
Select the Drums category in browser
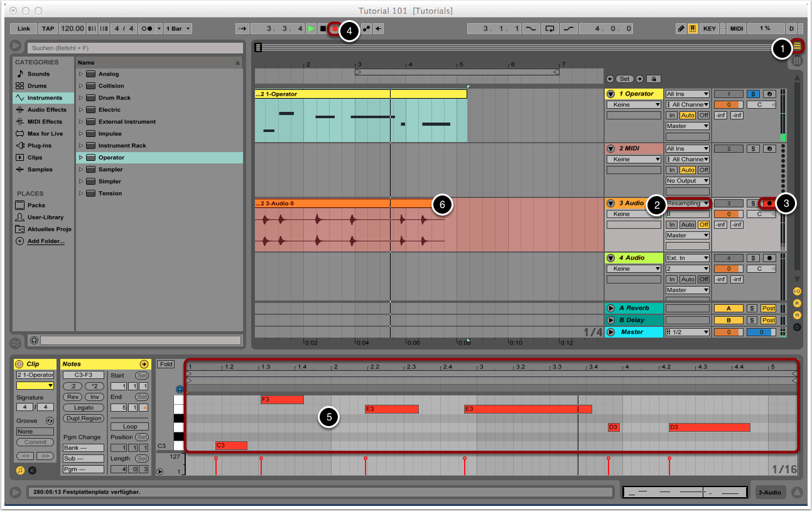point(37,86)
